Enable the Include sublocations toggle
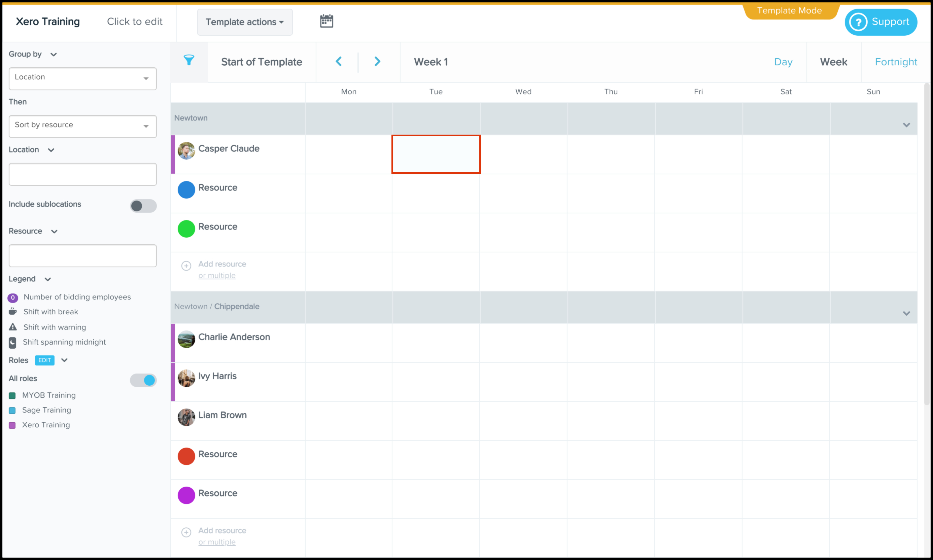Screen dimensions: 933x560 coord(143,206)
